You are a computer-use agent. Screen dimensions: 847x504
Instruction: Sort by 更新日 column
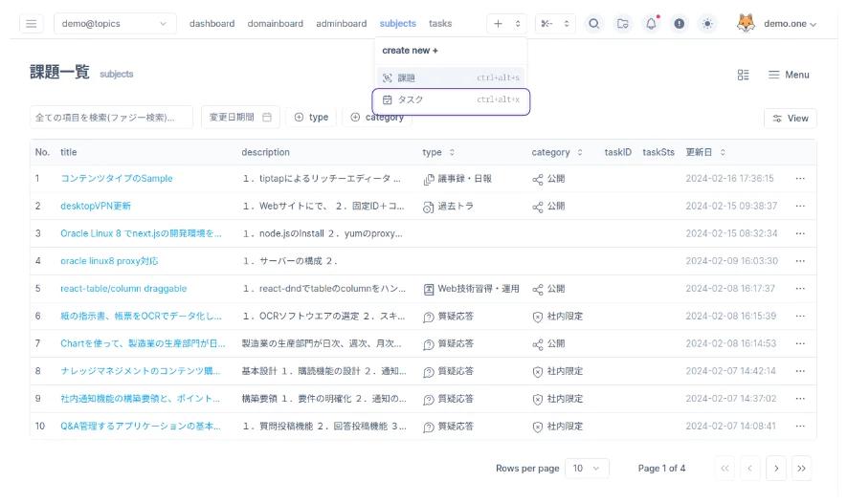pos(723,153)
